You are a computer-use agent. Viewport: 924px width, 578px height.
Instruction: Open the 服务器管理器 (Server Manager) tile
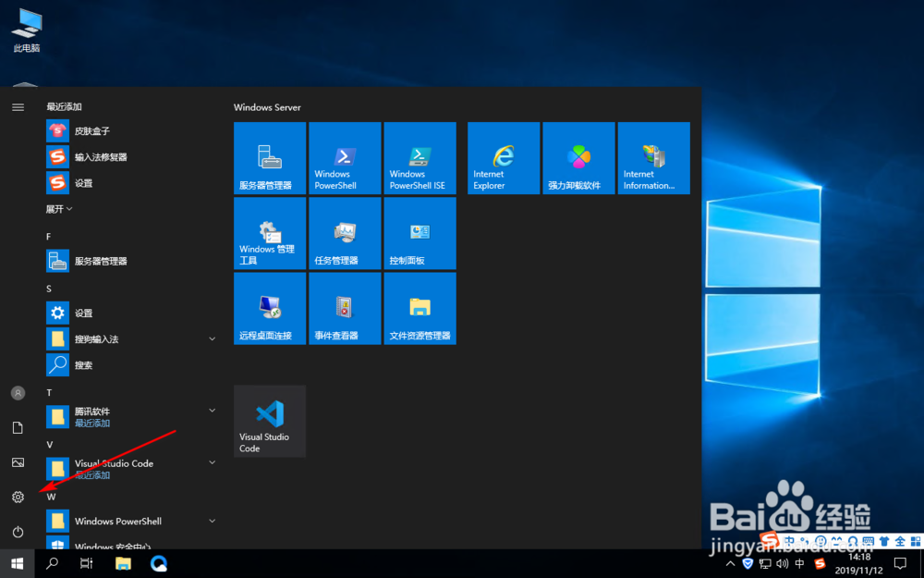[269, 157]
